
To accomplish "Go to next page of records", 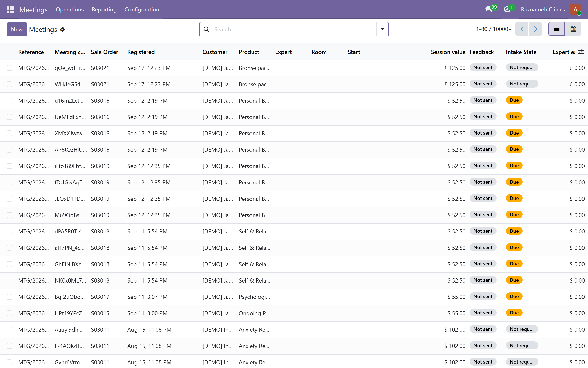I will [x=535, y=29].
